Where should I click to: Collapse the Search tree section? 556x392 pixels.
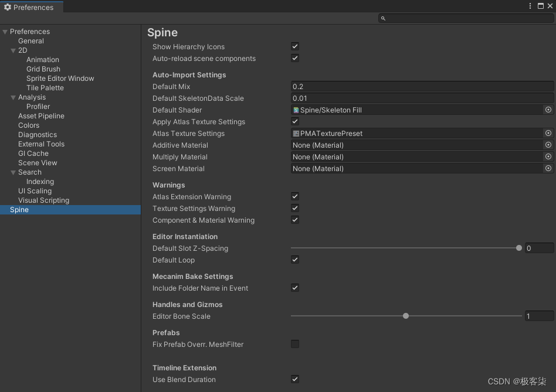point(13,172)
